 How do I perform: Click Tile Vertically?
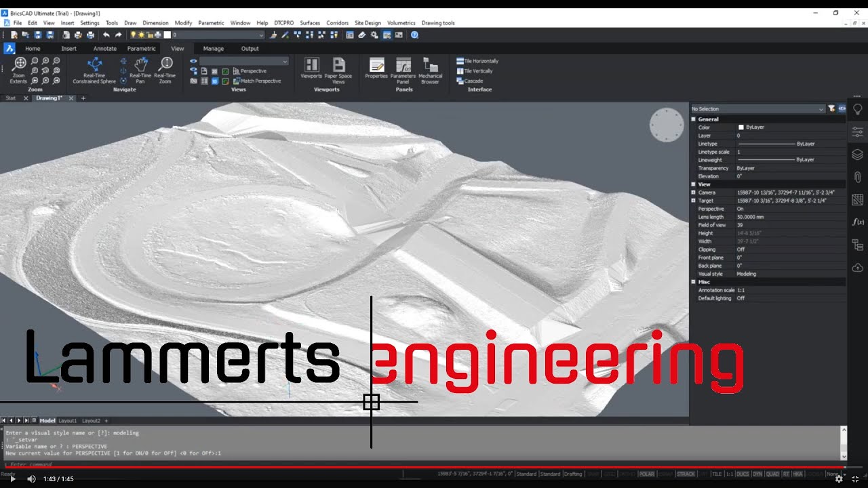tap(475, 71)
